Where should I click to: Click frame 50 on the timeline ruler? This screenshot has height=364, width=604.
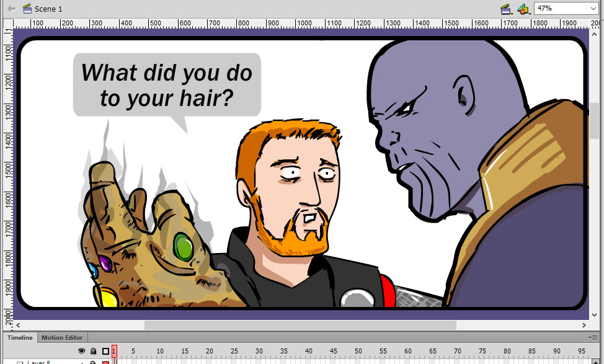pyautogui.click(x=358, y=351)
